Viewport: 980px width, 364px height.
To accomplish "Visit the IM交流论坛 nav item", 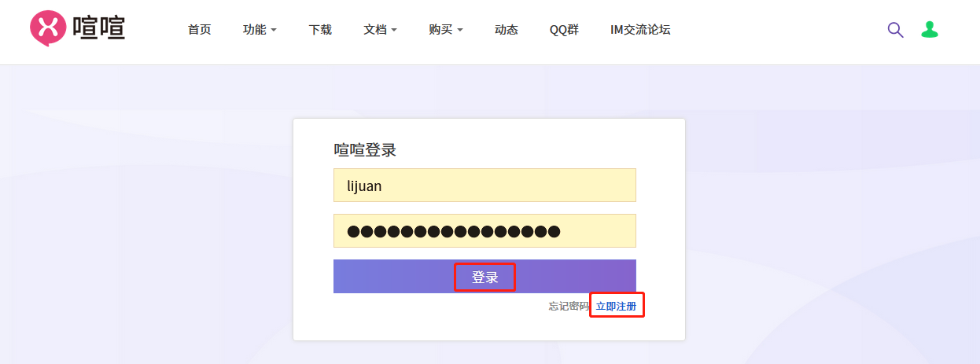I will click(x=640, y=30).
